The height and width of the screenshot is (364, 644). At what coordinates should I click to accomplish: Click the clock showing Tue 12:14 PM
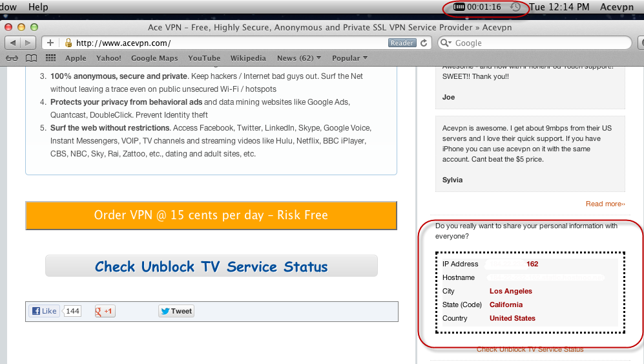[559, 7]
